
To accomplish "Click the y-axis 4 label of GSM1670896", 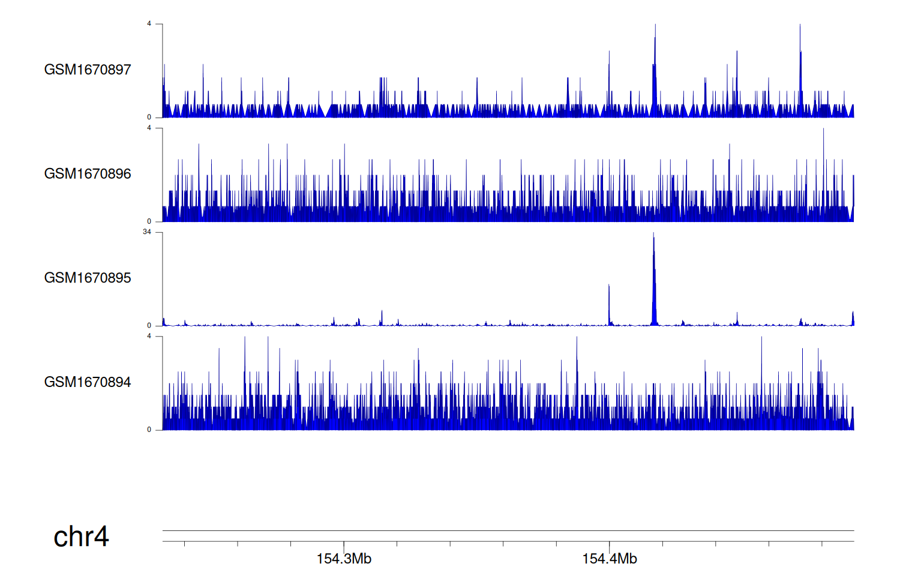I will point(149,128).
